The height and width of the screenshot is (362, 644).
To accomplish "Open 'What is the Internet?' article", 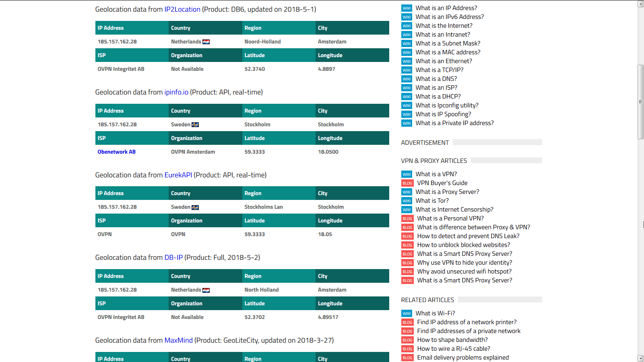I will [444, 26].
